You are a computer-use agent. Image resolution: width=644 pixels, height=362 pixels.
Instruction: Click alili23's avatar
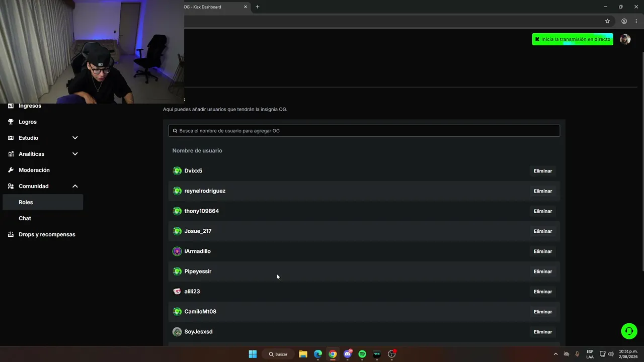coord(177,292)
